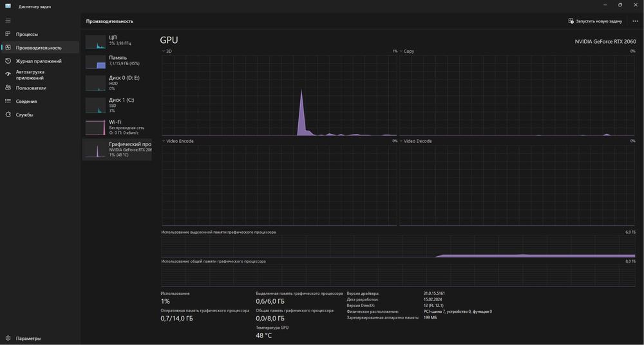Open the Video Decode engine dropdown
644x345 pixels.
coord(415,141)
